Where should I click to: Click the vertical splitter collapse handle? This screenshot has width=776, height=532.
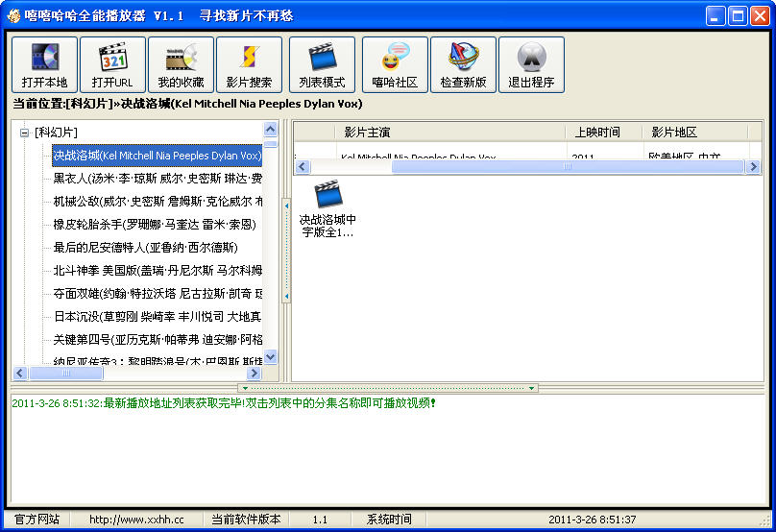click(x=285, y=250)
